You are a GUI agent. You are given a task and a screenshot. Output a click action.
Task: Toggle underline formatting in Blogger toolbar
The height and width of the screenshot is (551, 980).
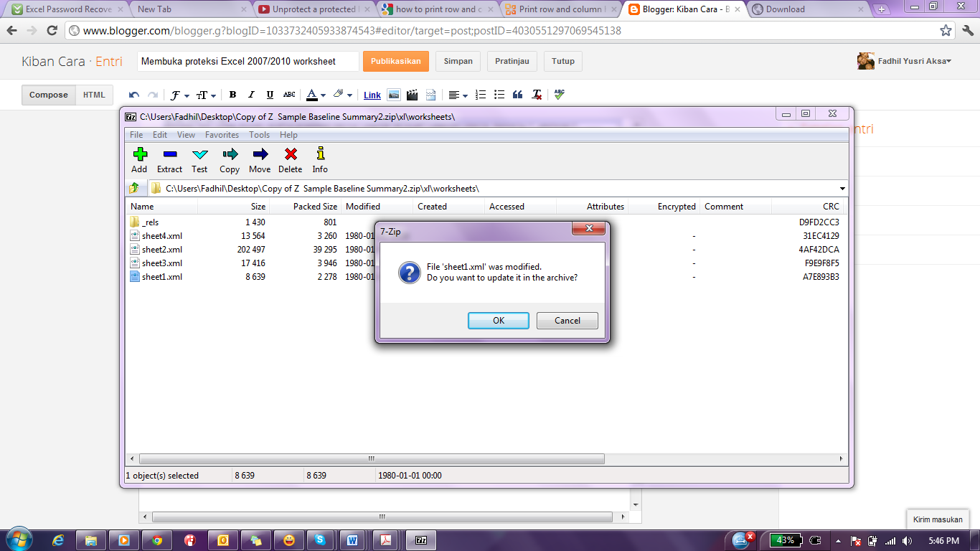270,95
